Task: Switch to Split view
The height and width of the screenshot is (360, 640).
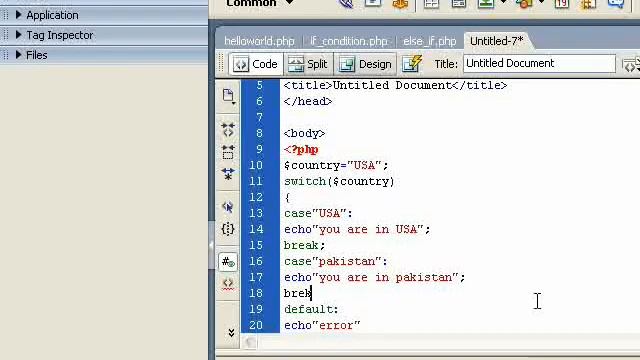Action: pyautogui.click(x=308, y=64)
